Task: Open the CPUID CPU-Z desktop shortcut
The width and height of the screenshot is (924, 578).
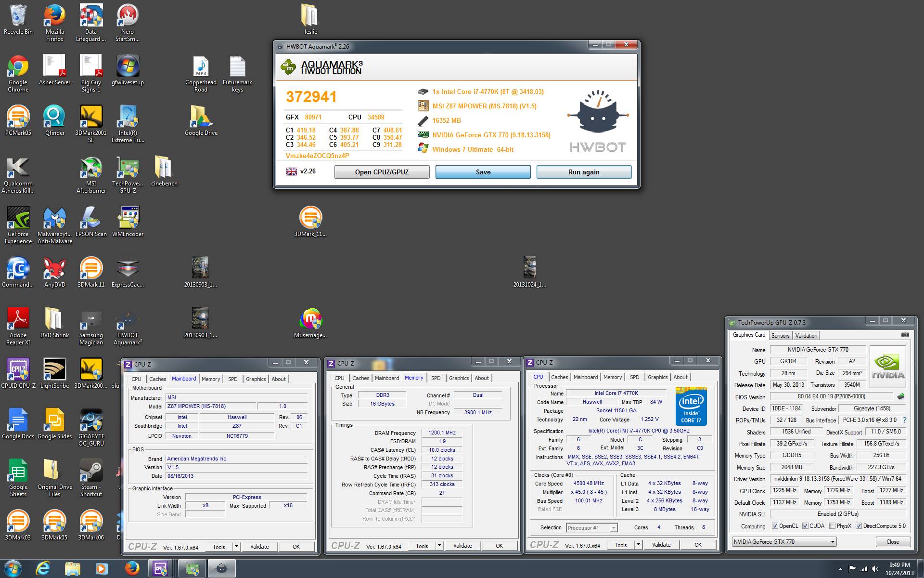Action: 18,373
